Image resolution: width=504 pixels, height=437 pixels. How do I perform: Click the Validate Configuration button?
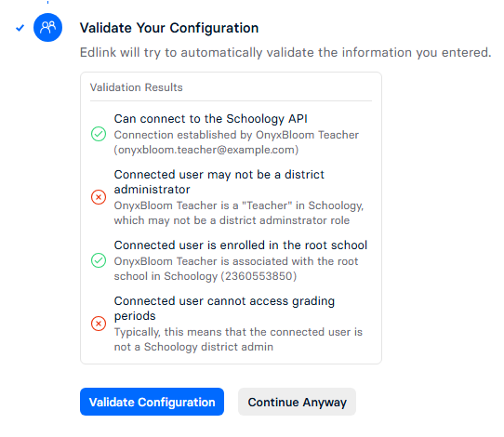pos(152,402)
